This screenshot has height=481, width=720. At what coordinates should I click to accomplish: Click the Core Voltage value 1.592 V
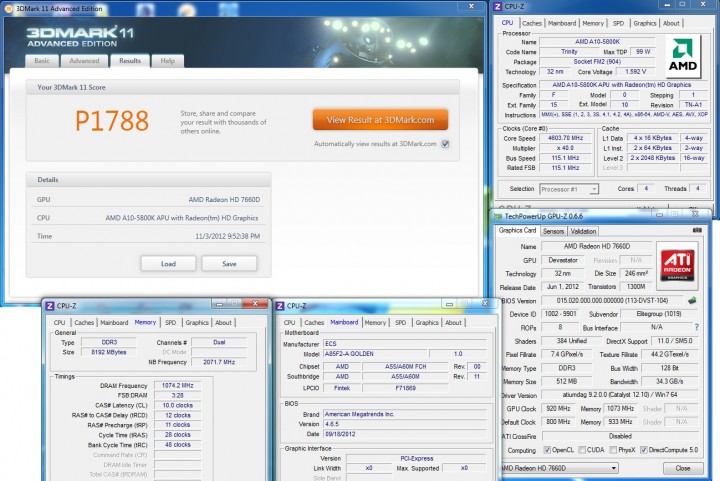tap(636, 72)
